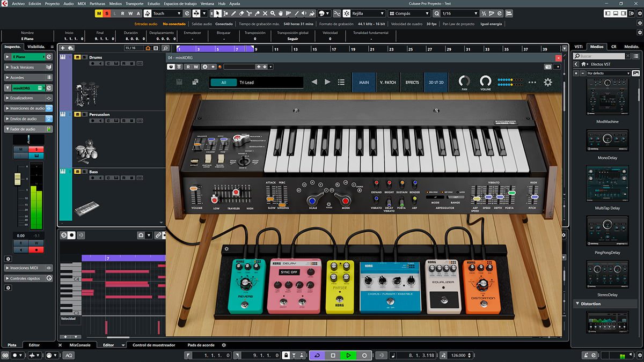Screen dimensions: 644x362
Task: Click the transport record button
Action: (364, 355)
